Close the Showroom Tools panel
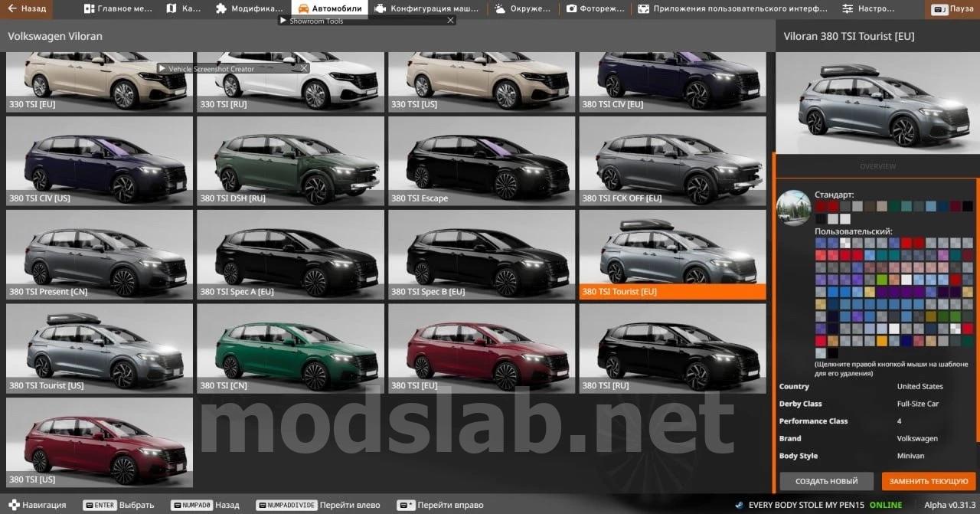 [x=450, y=21]
